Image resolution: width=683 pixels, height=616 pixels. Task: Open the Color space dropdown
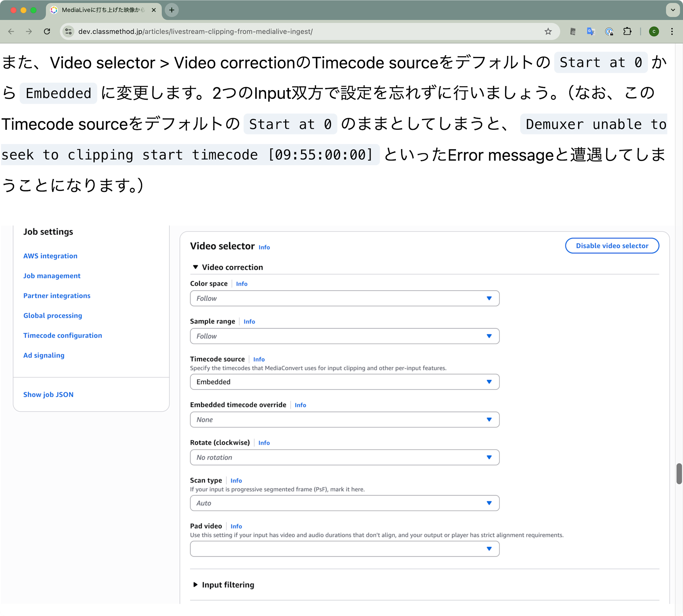click(345, 298)
